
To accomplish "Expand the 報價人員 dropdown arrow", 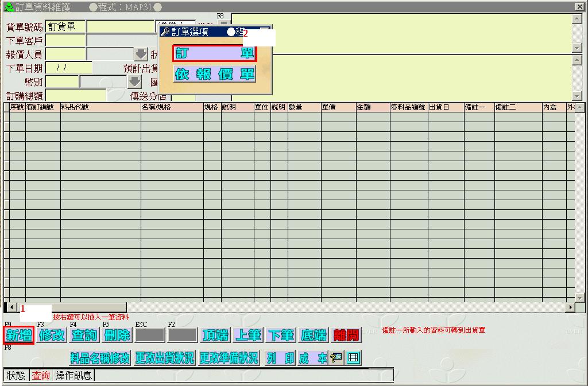I will point(141,54).
